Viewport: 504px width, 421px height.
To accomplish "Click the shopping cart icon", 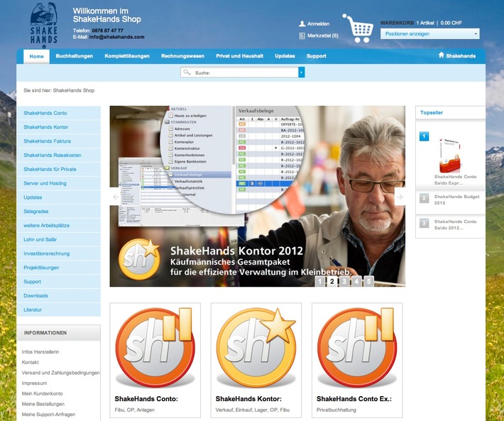I will [358, 28].
